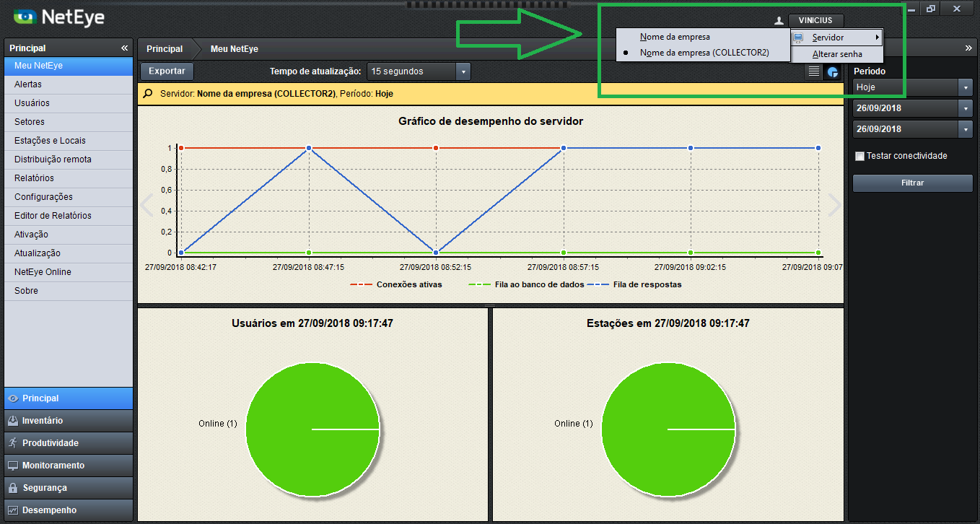Open the Monitoramento section
The image size is (980, 524).
pos(69,465)
